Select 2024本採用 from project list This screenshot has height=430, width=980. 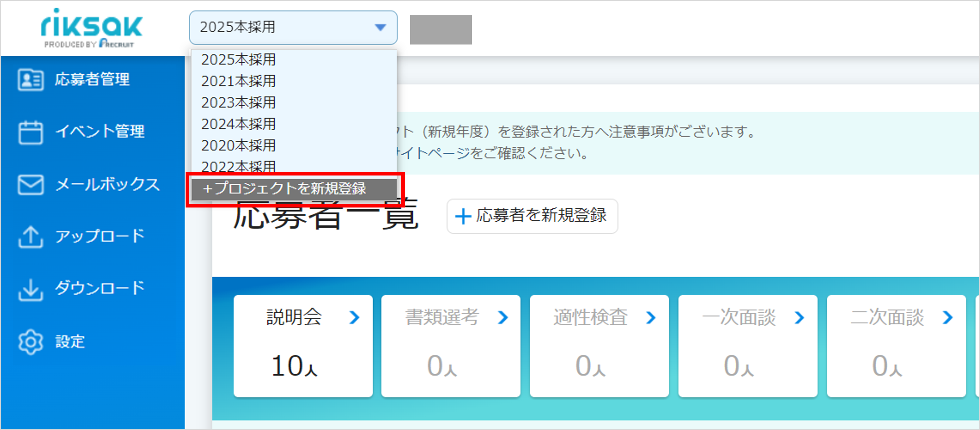tap(294, 124)
